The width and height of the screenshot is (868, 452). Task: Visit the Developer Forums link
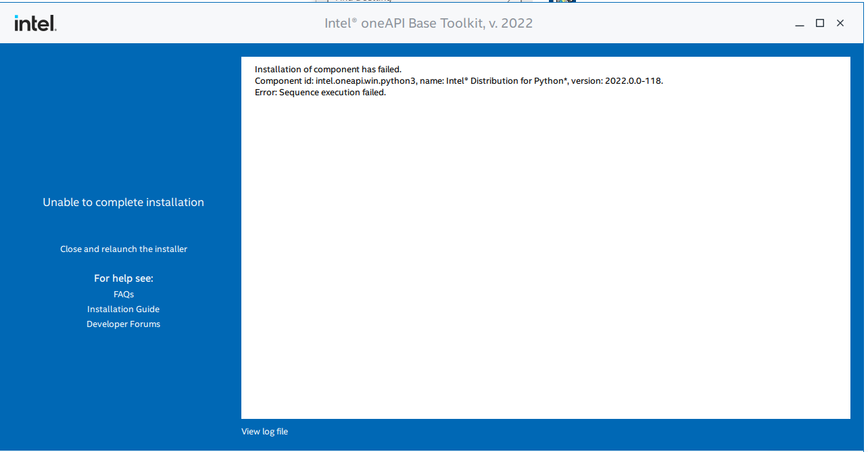coord(124,324)
